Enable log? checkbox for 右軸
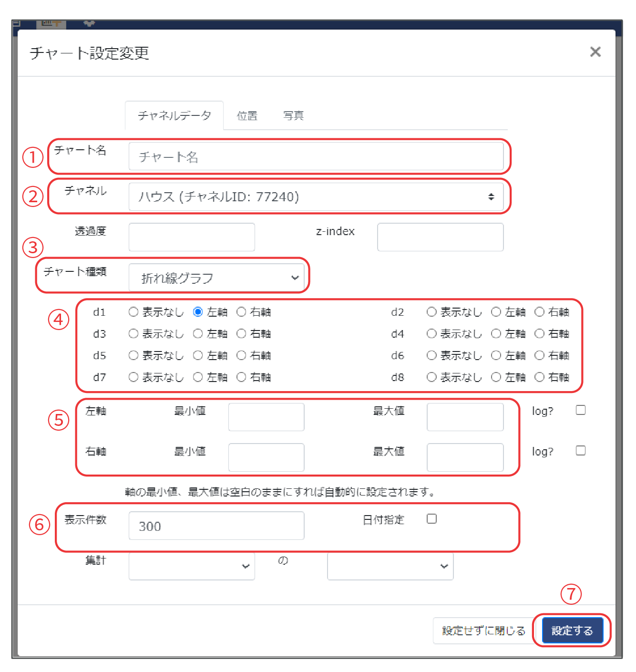This screenshot has height=672, width=636. [581, 451]
